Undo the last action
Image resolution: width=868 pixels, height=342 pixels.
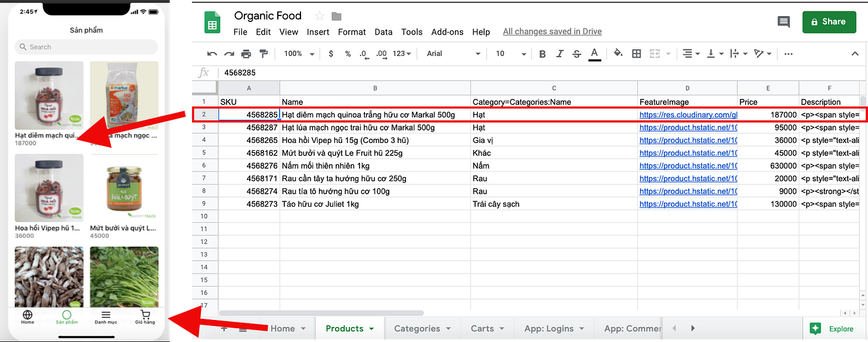coord(212,54)
